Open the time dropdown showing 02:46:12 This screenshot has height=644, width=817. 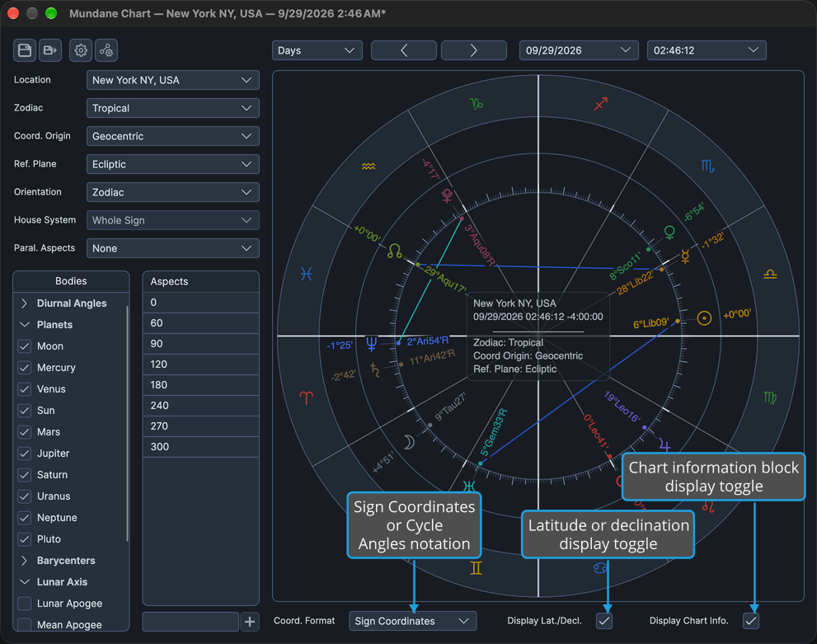click(x=707, y=50)
